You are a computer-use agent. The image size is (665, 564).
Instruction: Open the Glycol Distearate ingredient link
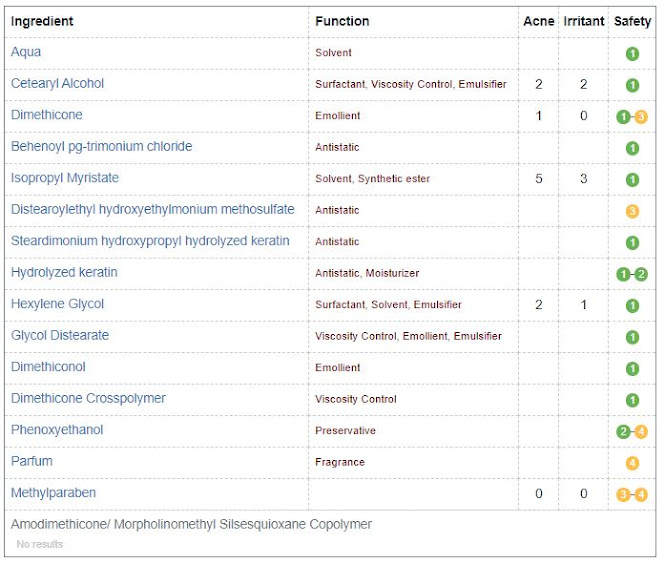click(60, 336)
